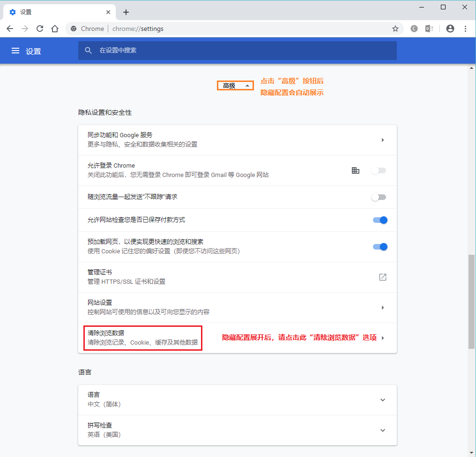Disable 允许网站检查您是否已保存付款方式 toggle
The width and height of the screenshot is (476, 457).
point(380,220)
